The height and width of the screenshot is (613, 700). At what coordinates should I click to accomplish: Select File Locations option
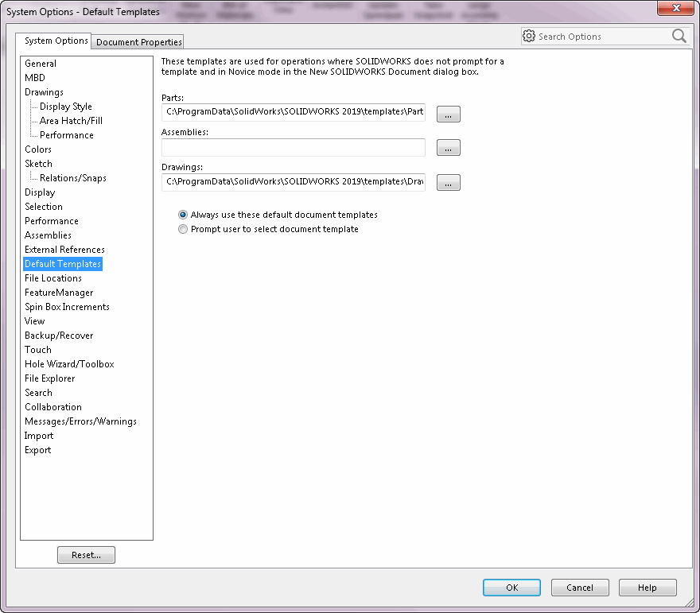(53, 278)
